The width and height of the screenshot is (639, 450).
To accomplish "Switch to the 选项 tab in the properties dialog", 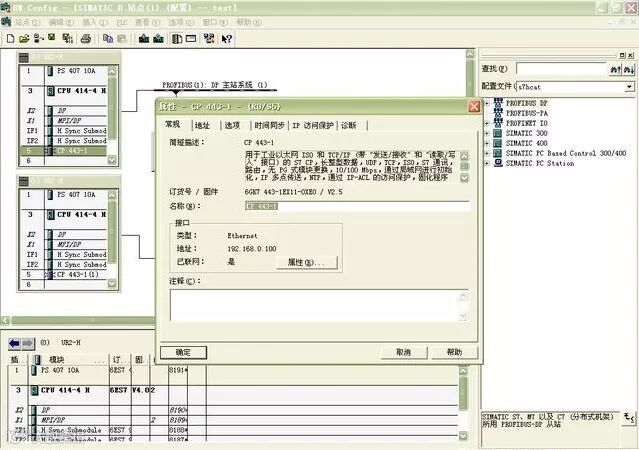I will coord(233,126).
